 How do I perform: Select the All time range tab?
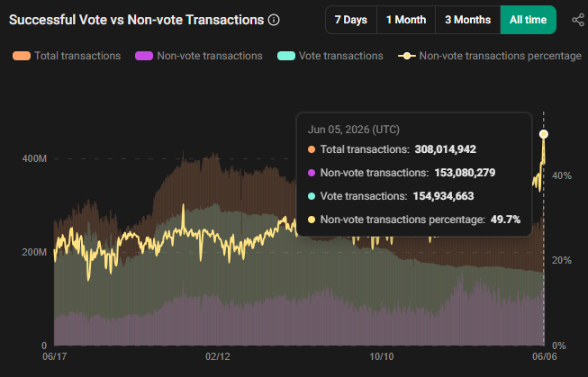pyautogui.click(x=528, y=20)
